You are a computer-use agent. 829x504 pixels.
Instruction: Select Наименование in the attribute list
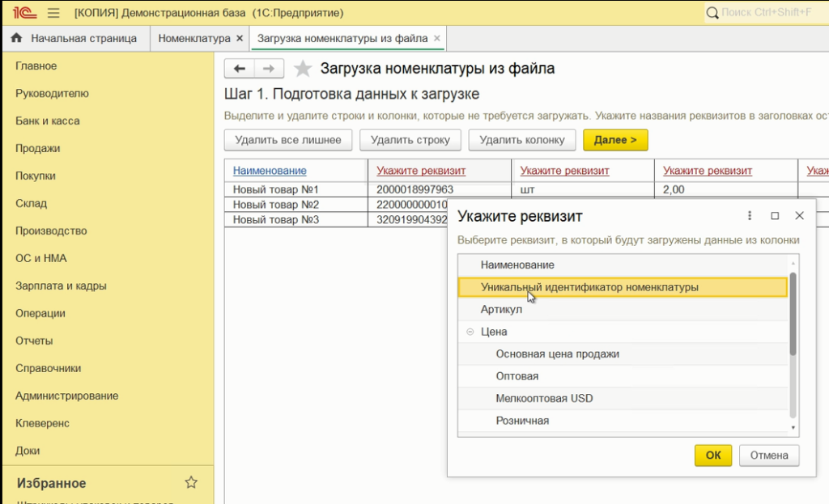click(623, 265)
